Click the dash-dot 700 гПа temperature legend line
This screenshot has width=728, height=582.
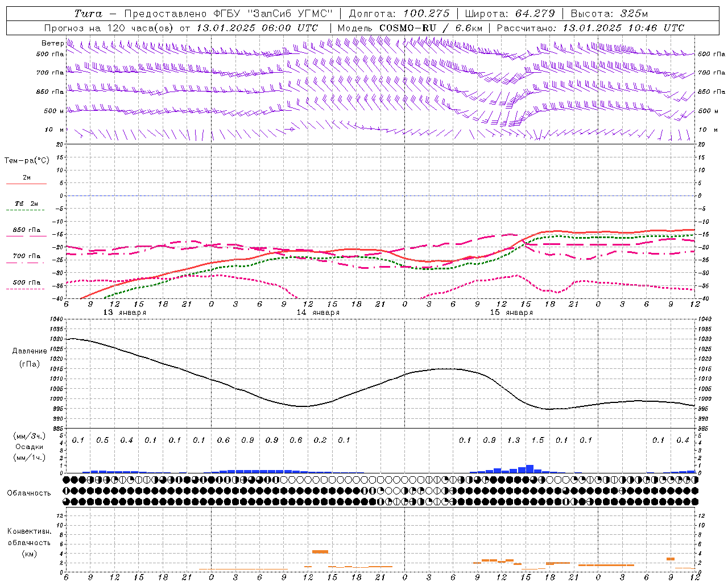26,262
